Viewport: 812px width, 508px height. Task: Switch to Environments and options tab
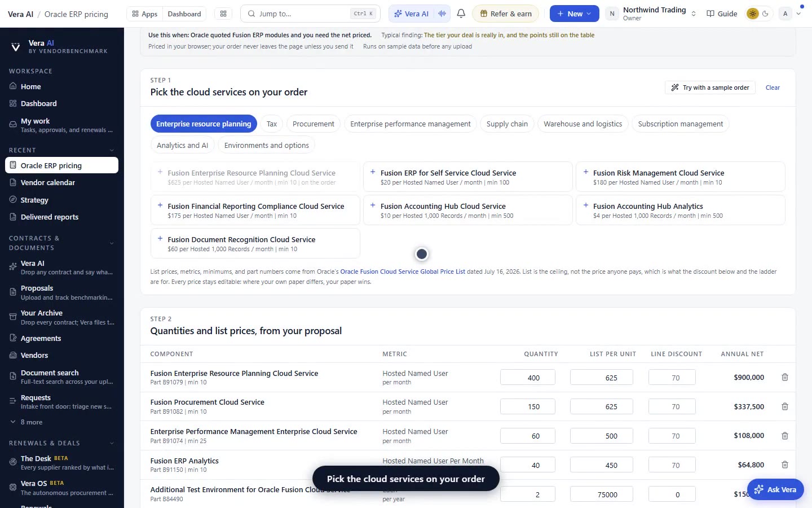(267, 146)
